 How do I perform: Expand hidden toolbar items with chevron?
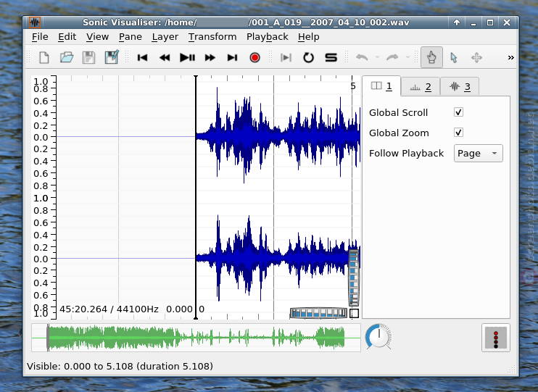tap(511, 58)
